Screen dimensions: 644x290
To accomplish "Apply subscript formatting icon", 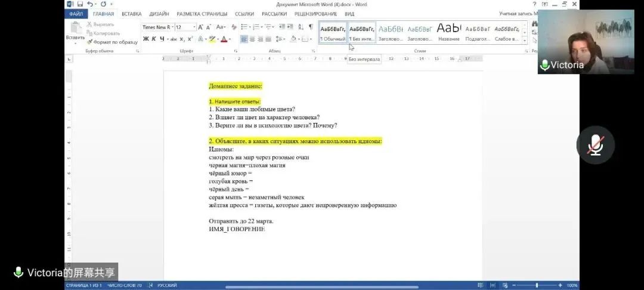I will [x=182, y=39].
